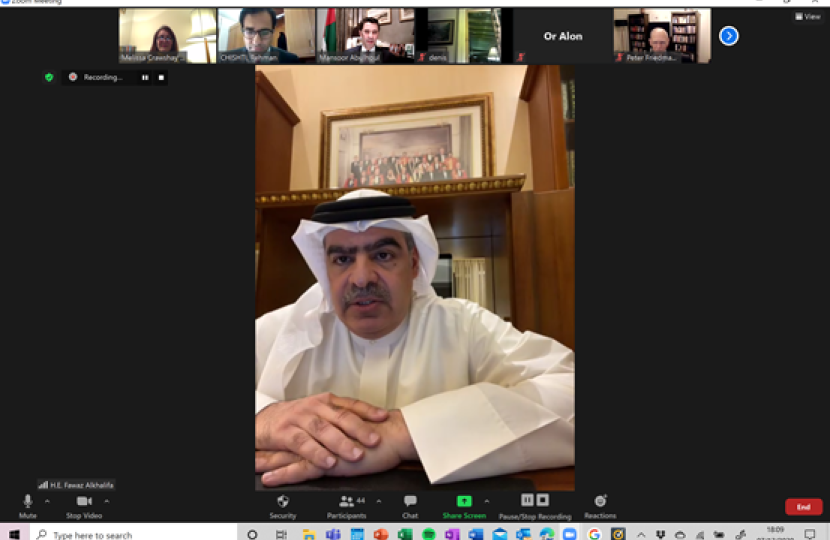Click the green encryption shield icon
830x540 pixels.
pos(49,77)
